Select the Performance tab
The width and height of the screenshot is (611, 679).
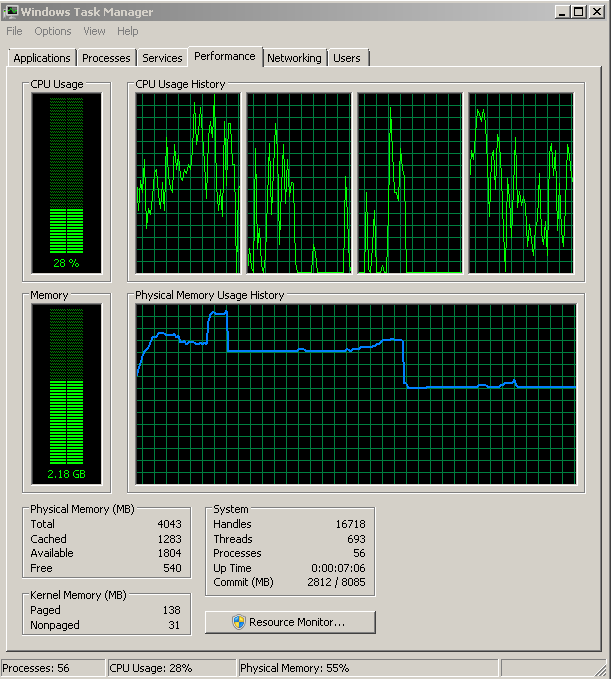click(x=225, y=56)
